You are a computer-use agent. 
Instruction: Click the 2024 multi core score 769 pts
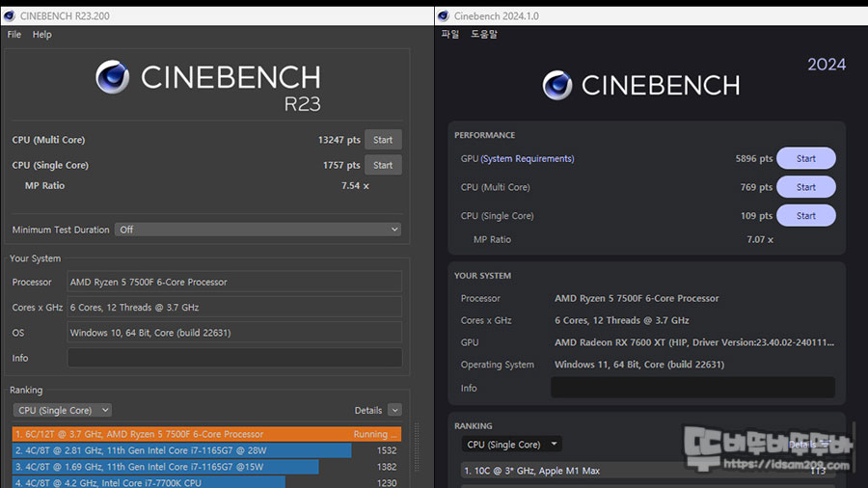756,187
